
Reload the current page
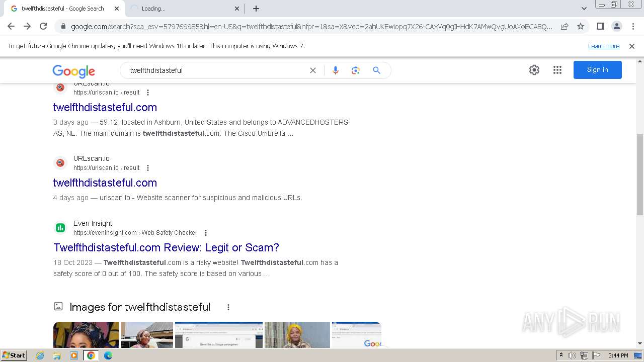pos(43,26)
